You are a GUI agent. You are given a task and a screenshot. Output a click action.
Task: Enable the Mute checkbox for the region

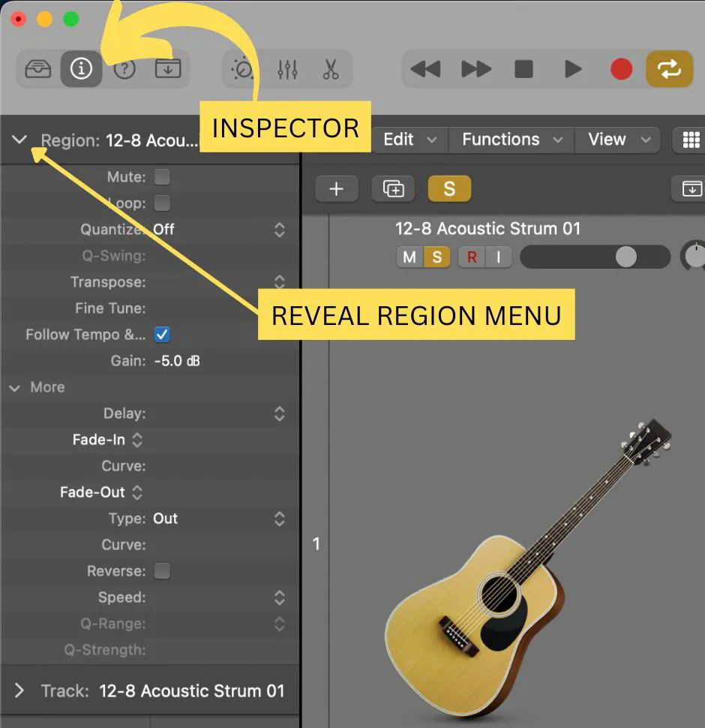(162, 176)
